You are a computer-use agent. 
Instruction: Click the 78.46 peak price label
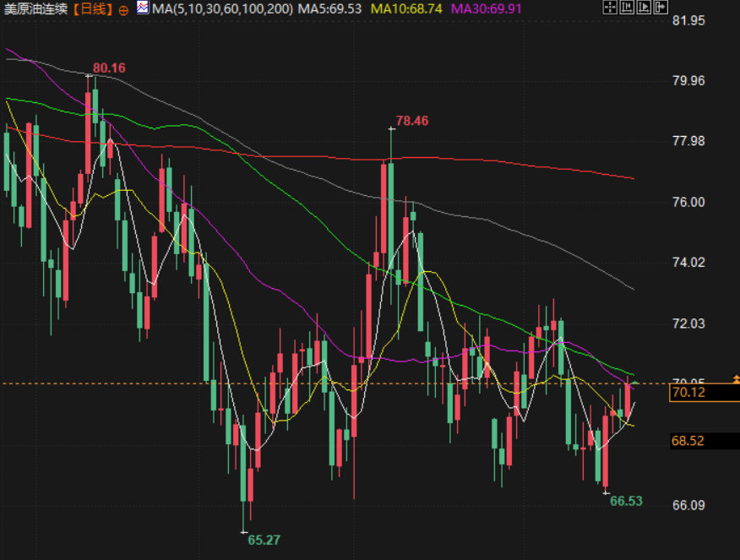pos(412,121)
